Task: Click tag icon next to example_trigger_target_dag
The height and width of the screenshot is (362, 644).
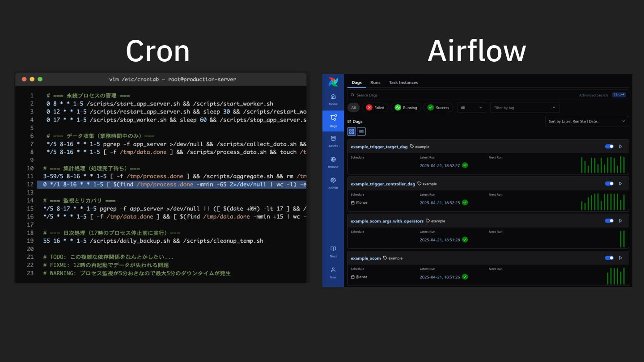Action: pos(412,146)
